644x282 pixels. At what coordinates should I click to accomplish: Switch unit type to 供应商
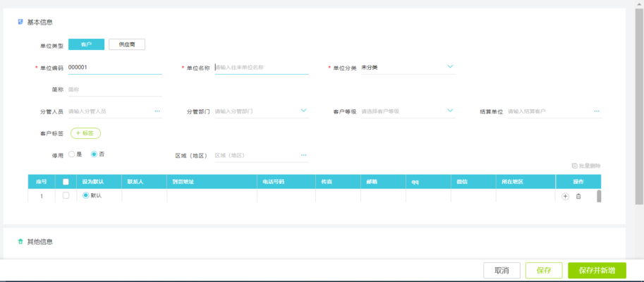(127, 44)
